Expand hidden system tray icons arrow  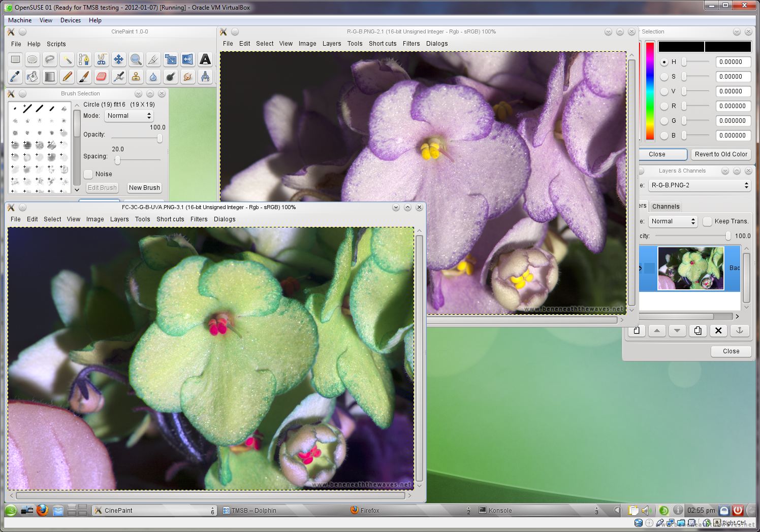coord(617,510)
